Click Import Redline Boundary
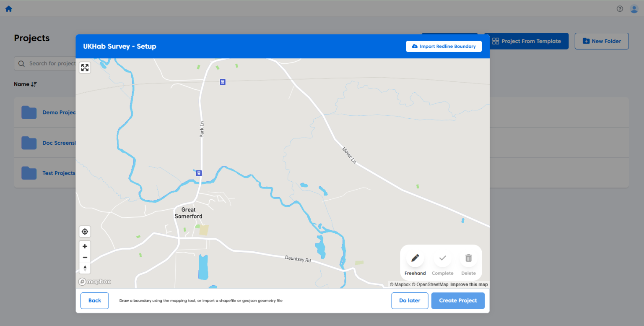Image resolution: width=644 pixels, height=326 pixels. click(444, 46)
